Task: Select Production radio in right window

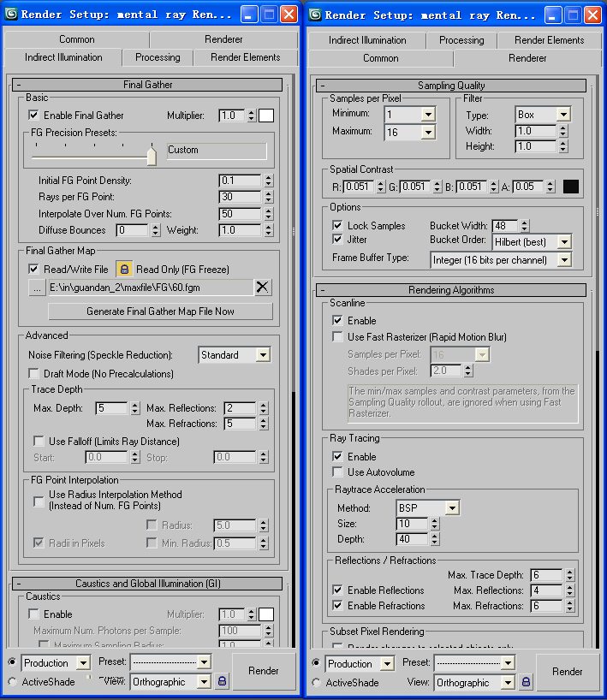Action: pyautogui.click(x=316, y=663)
